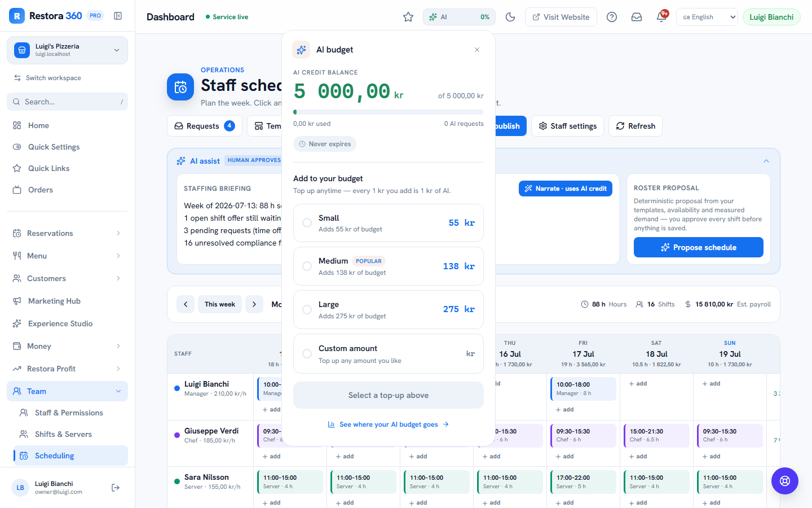Expand the Money menu section
Screen dimensions: 812x508
67,346
